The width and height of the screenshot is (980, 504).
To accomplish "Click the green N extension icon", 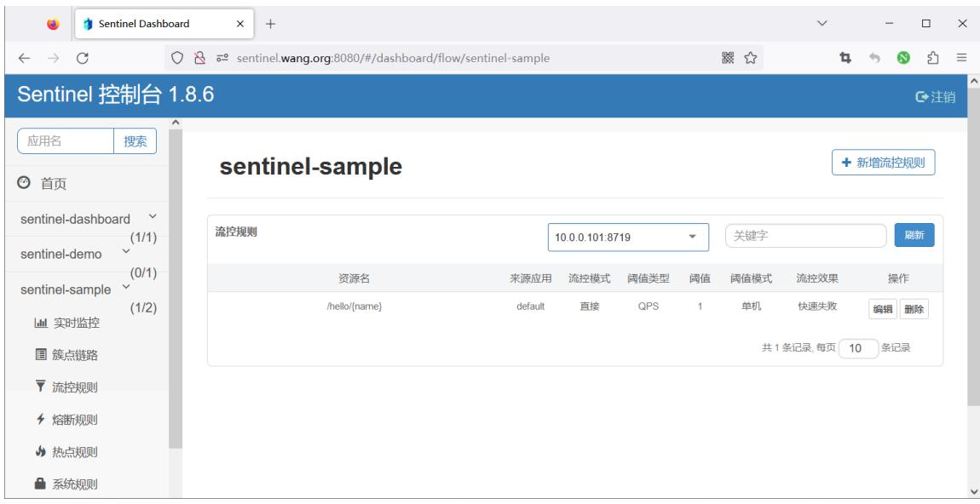I will click(903, 58).
